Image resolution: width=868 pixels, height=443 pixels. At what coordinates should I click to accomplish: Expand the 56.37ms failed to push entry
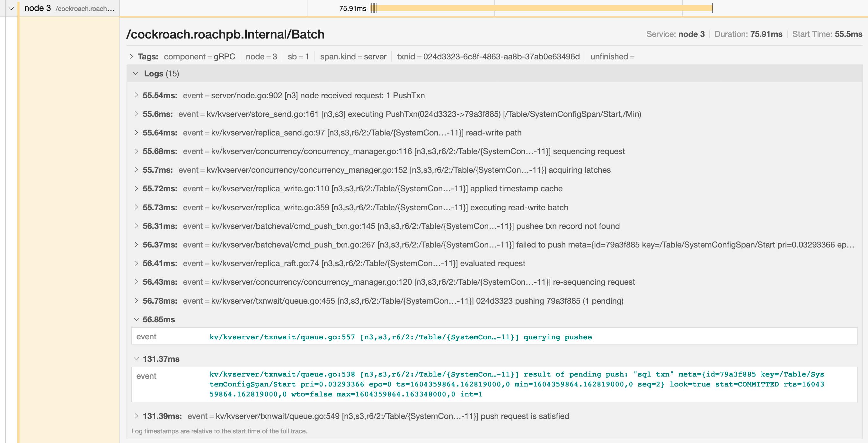click(x=136, y=245)
